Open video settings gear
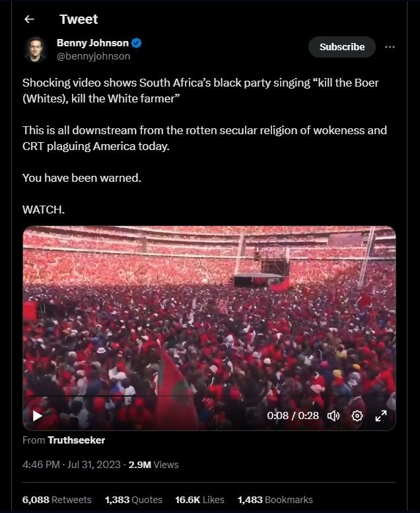The image size is (420, 513). click(357, 416)
